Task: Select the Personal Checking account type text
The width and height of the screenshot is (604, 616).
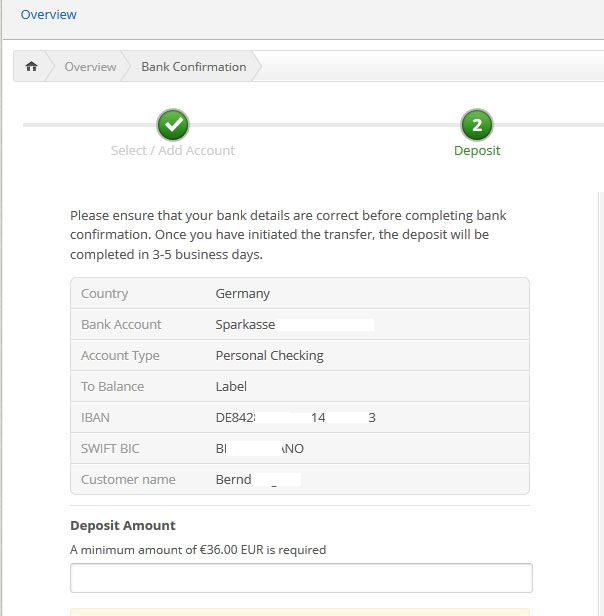Action: [270, 356]
